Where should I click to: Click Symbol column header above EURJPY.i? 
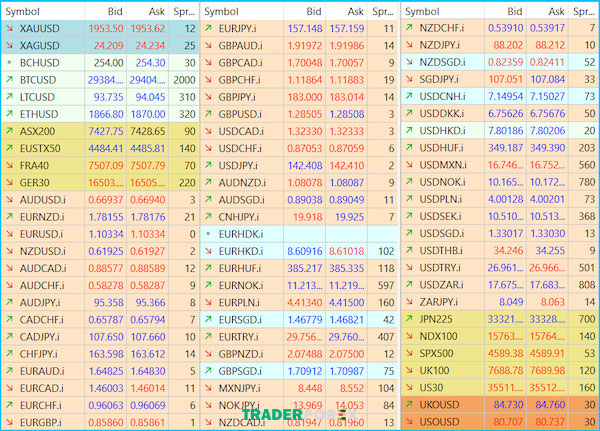pyautogui.click(x=221, y=11)
